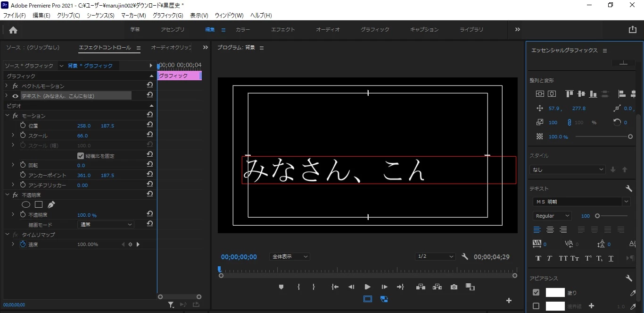Open the グラフィック(G) menu

[168, 16]
